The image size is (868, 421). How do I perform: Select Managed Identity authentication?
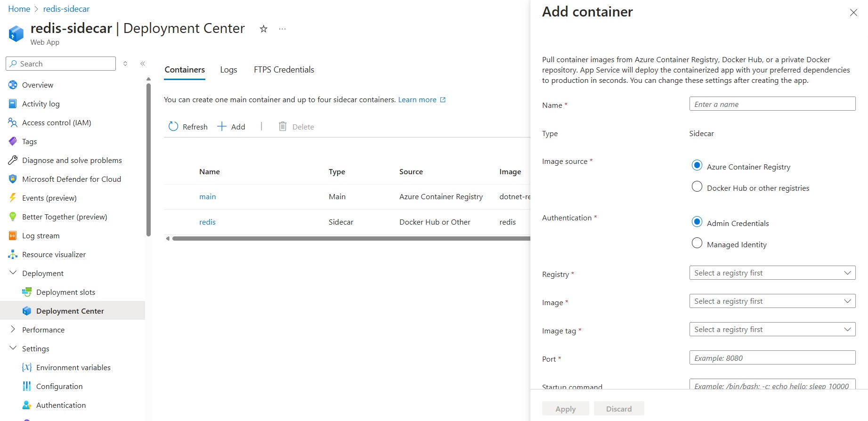tap(697, 243)
